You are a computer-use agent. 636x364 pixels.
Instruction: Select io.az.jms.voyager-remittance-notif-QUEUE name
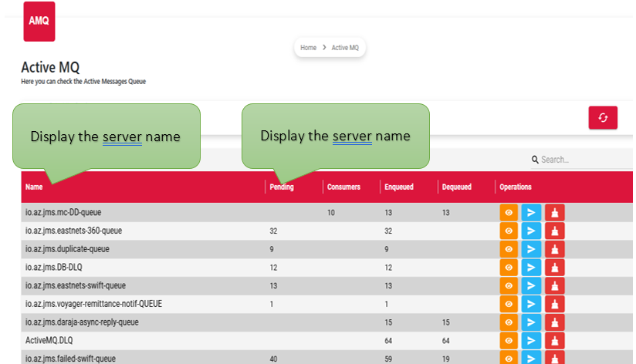tap(93, 304)
